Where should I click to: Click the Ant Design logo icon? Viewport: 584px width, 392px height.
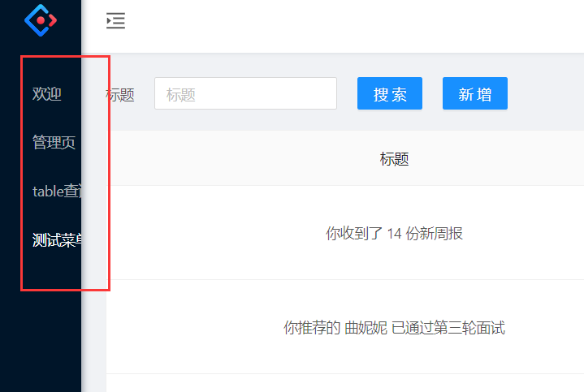pos(41,20)
